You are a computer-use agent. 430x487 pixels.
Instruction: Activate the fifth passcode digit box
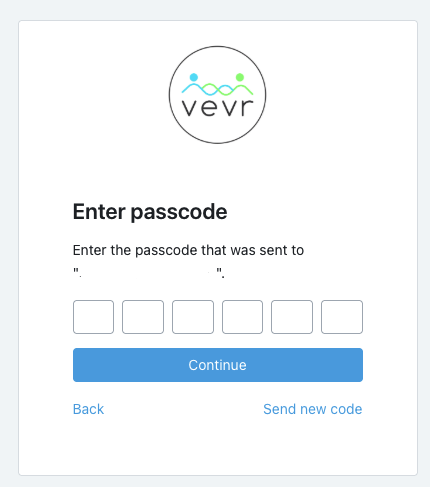coord(292,317)
